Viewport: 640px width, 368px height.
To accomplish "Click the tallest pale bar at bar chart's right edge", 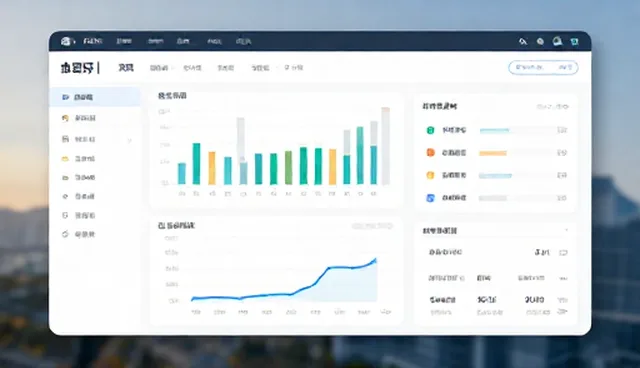I will coord(385,146).
